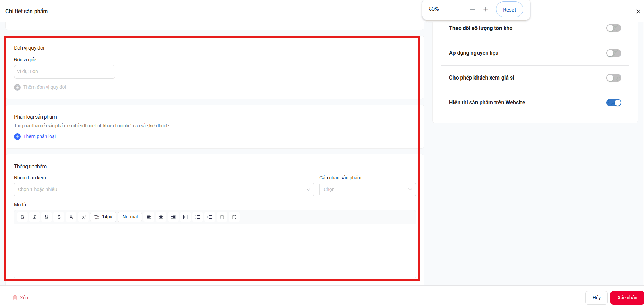Viewport: 644px width, 307px height.
Task: Toggle Áp dụng nguyên liệu switch
Action: point(614,53)
